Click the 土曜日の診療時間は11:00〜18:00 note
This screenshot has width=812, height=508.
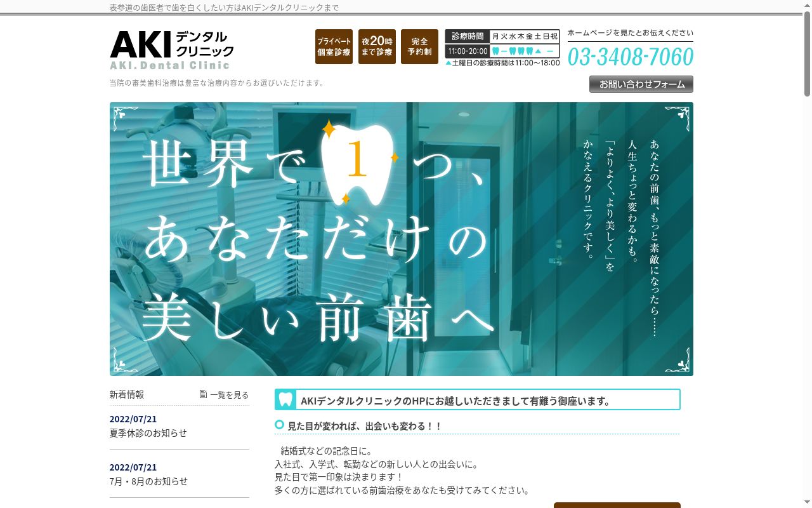502,63
